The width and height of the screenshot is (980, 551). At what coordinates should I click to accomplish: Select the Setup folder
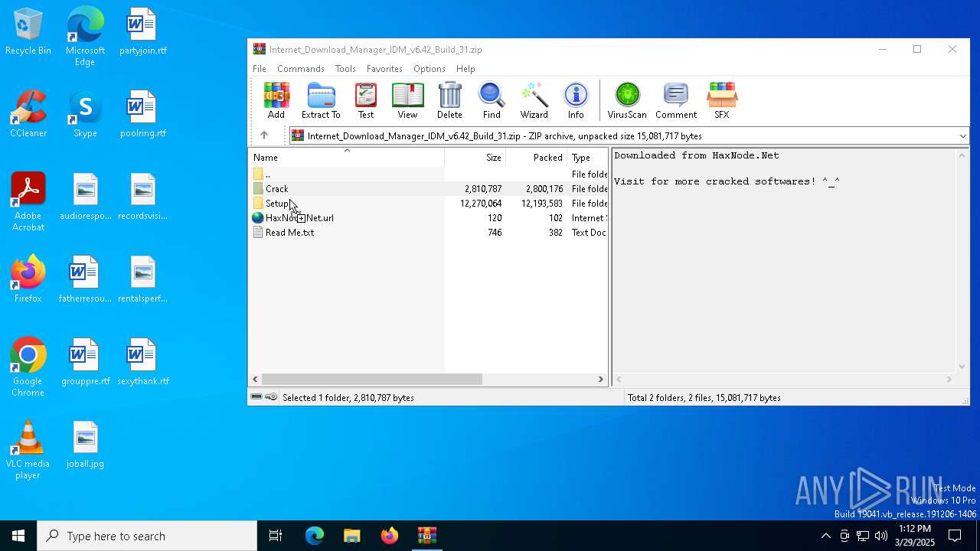click(429, 203)
